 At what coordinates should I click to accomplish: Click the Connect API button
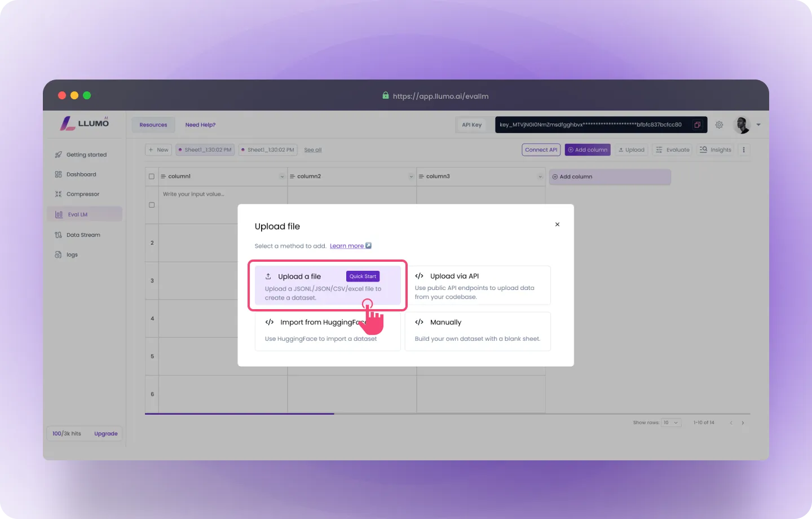pos(541,149)
